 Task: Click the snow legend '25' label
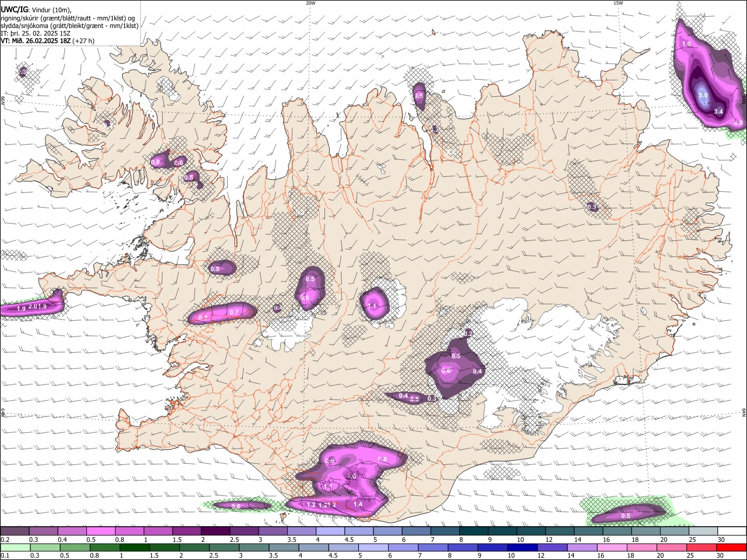coord(692,540)
